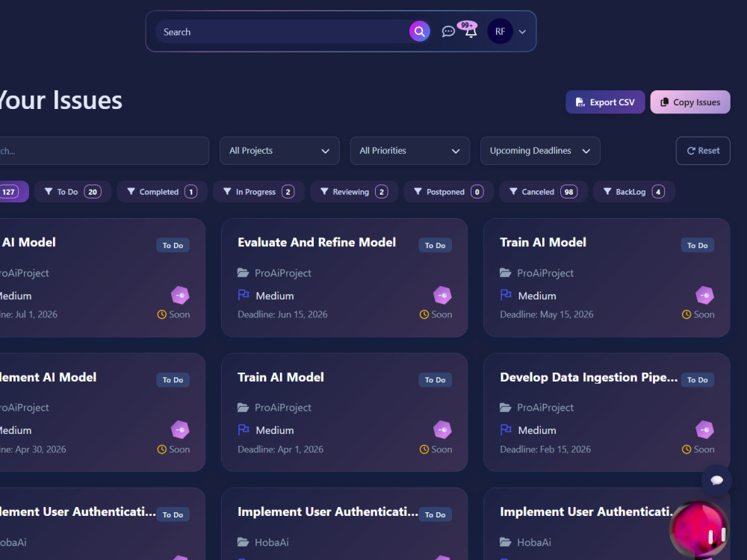747x560 pixels.
Task: Click priority flag on Apr 1 Train card
Action: click(x=244, y=430)
